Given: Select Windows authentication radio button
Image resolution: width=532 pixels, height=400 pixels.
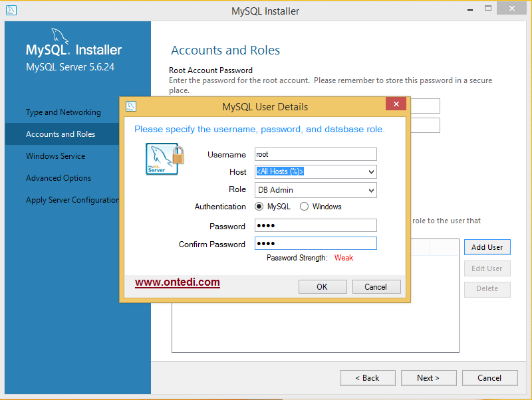Looking at the screenshot, I should pos(304,207).
